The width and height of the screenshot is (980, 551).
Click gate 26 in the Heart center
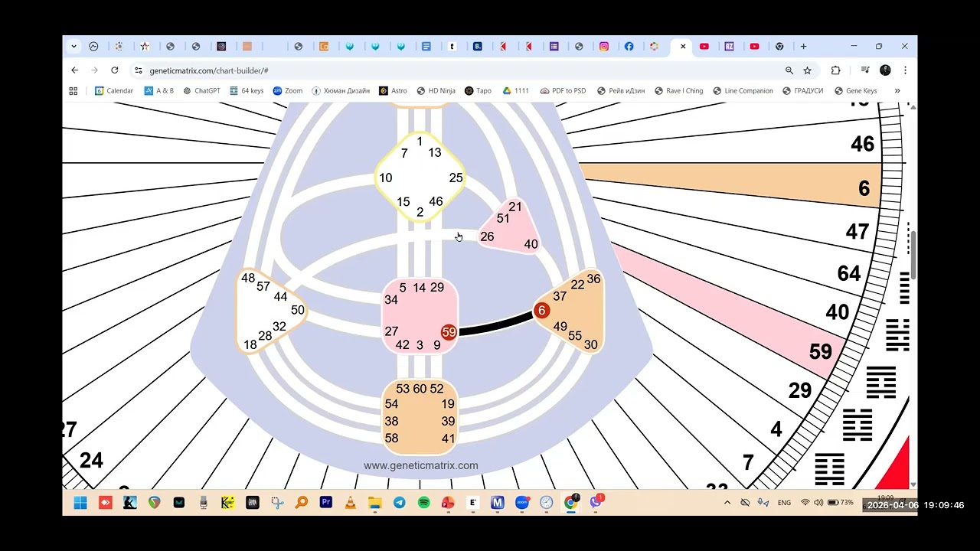coord(487,236)
